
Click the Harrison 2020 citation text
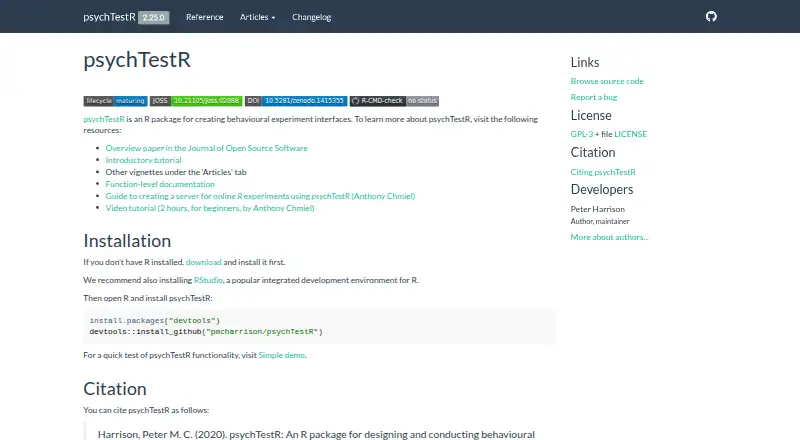[x=316, y=434]
